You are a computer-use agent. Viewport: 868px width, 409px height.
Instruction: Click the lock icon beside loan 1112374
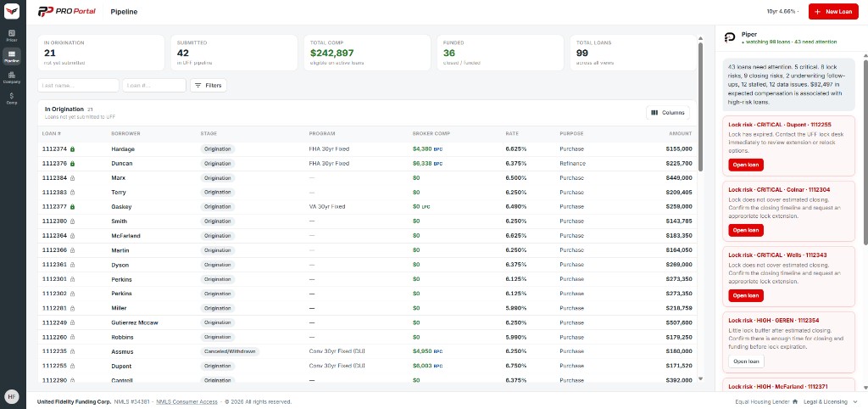click(x=73, y=149)
